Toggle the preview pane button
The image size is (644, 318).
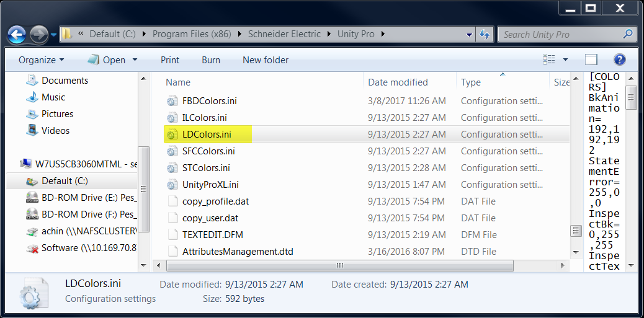pyautogui.click(x=591, y=60)
